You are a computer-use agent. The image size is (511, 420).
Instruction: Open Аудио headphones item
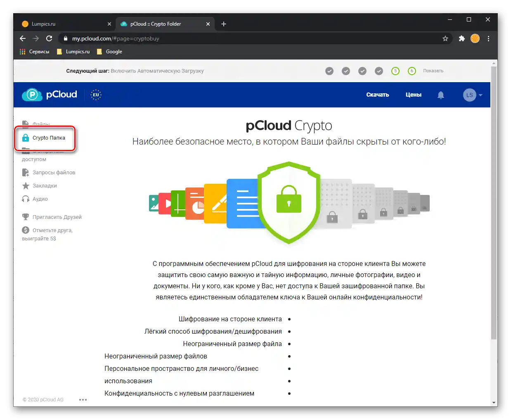[35, 199]
